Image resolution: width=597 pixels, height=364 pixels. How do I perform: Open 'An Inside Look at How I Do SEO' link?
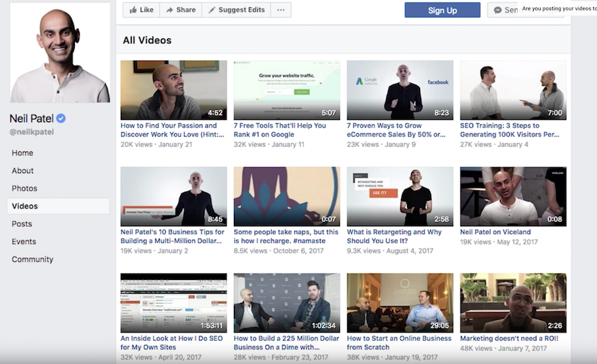pos(172,343)
